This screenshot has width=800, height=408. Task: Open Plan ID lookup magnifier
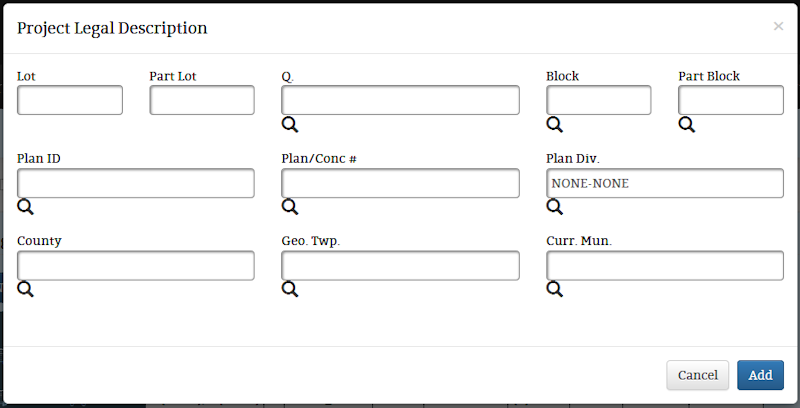point(26,207)
